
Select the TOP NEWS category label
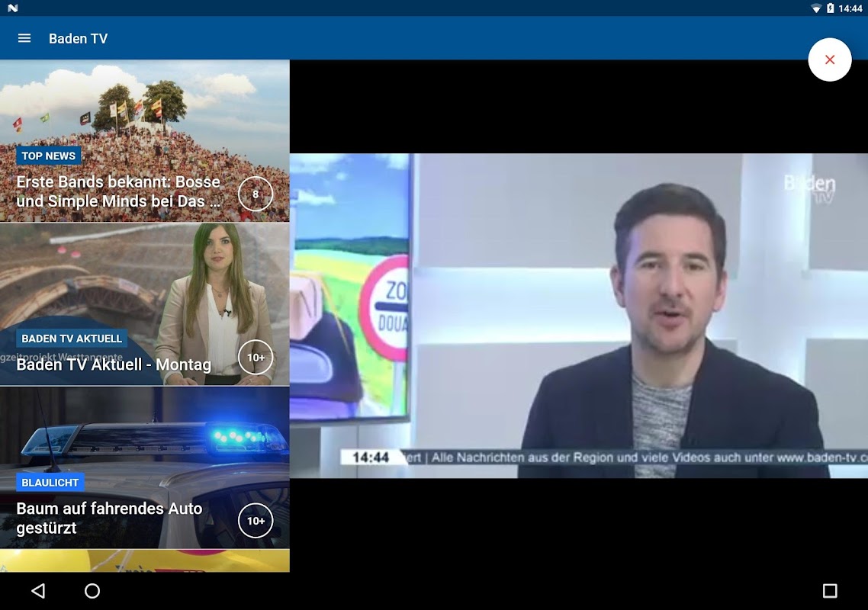(x=49, y=156)
